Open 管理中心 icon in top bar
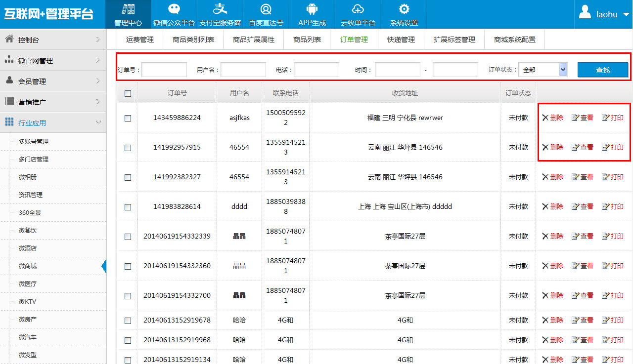Viewport: 633px width, 364px height. pyautogui.click(x=128, y=9)
